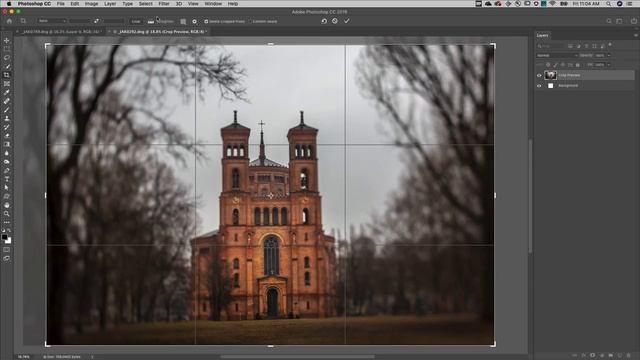Cancel the current crop operation
This screenshot has height=360, width=640.
(x=335, y=21)
